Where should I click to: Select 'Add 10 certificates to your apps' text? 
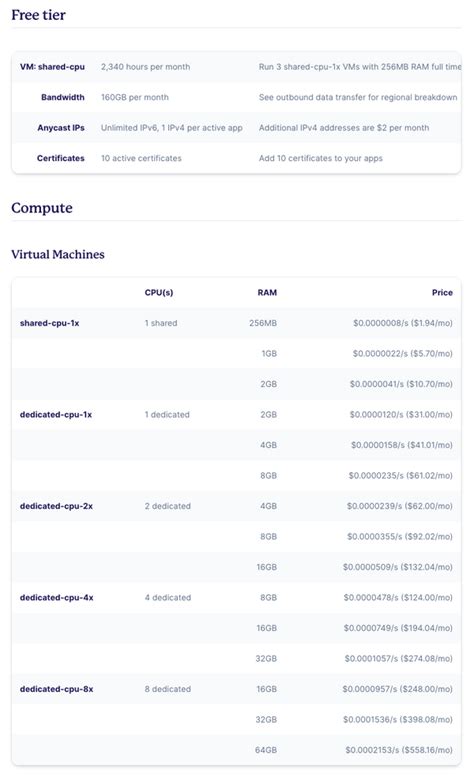(321, 158)
